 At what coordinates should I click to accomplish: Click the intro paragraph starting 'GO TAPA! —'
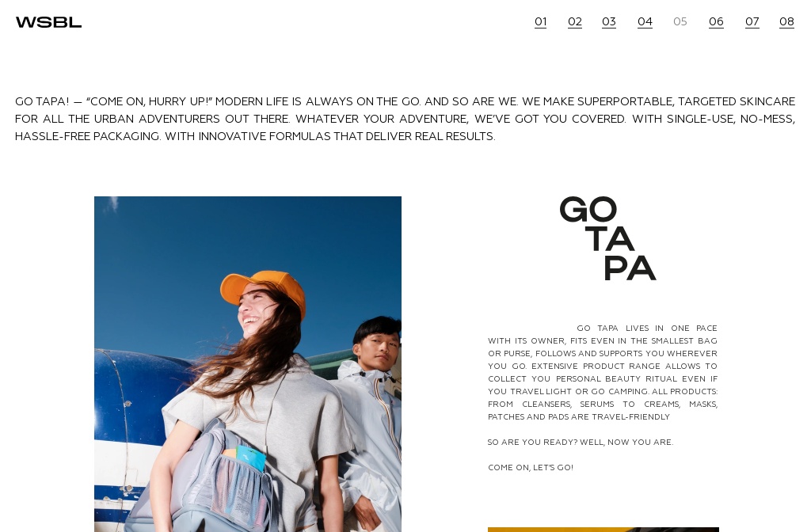(405, 119)
